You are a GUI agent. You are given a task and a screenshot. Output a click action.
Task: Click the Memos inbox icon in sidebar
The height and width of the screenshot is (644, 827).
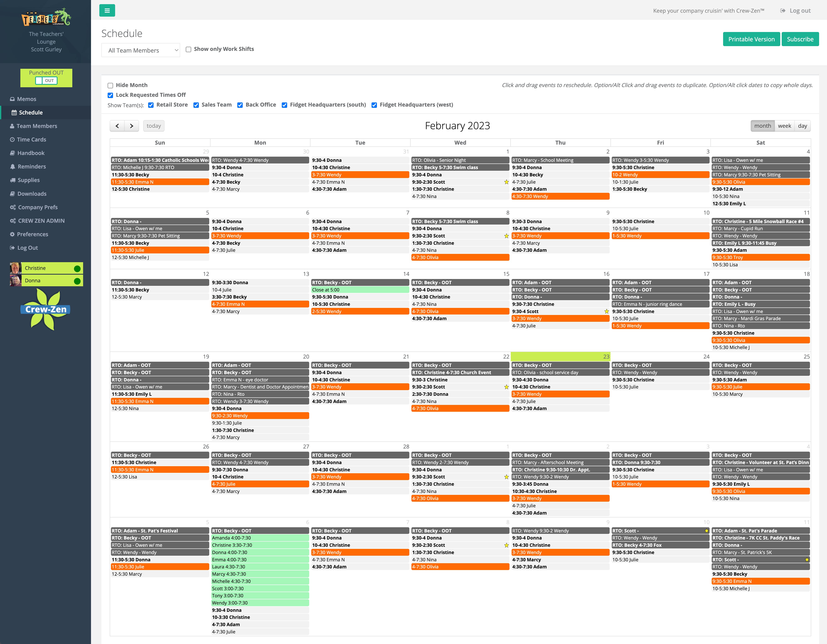tap(12, 99)
